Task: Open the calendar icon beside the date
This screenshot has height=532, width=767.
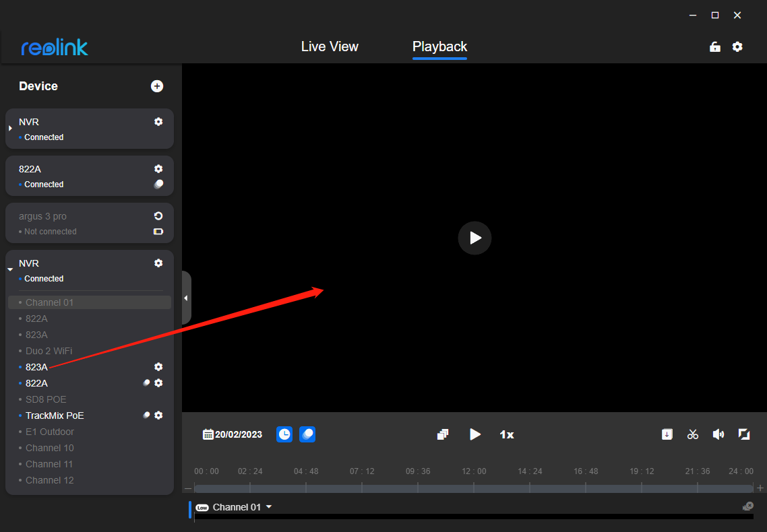Action: coord(208,434)
